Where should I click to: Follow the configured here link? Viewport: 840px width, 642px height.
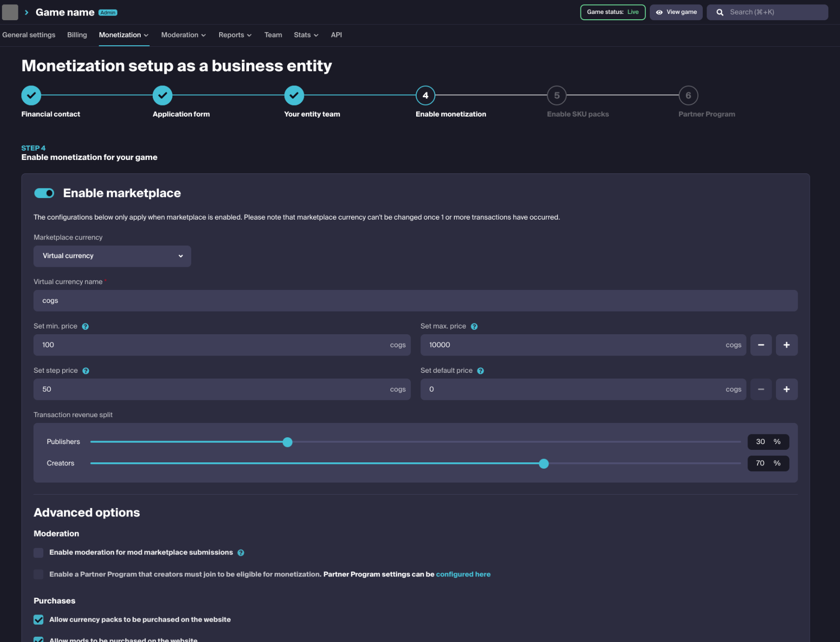463,574
